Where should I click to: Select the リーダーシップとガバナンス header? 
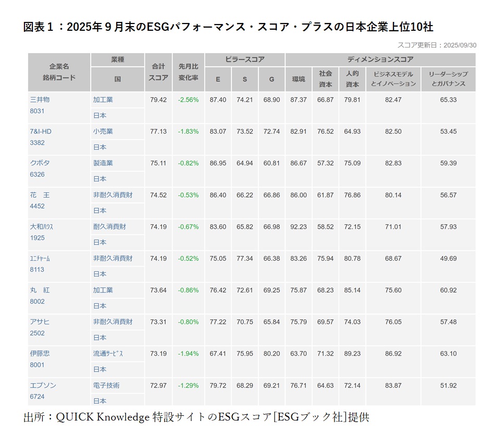tap(448, 79)
